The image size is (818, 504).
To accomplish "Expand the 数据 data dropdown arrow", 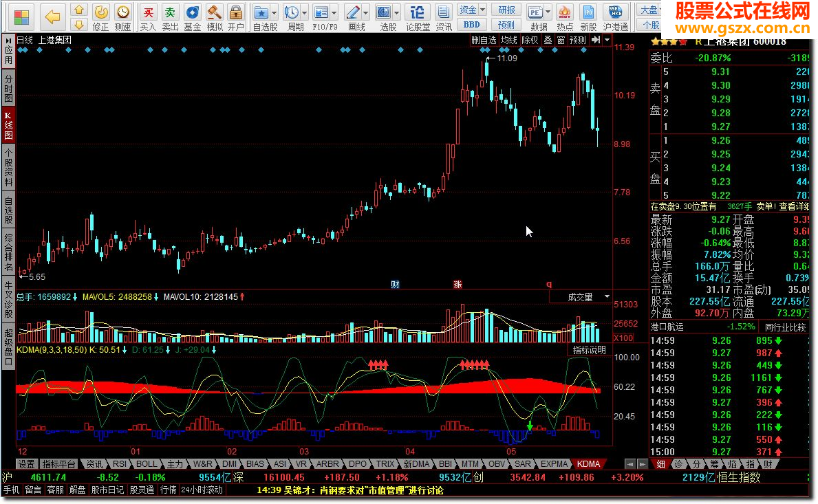I will coord(548,12).
